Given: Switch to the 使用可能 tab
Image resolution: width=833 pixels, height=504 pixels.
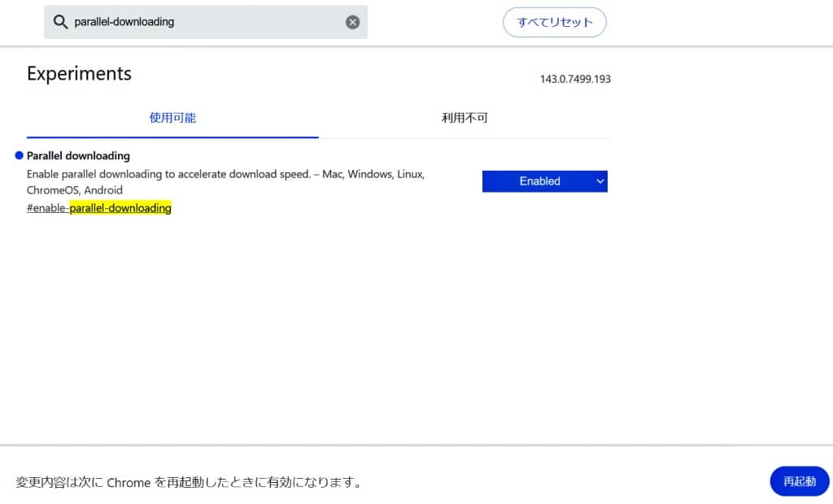Looking at the screenshot, I should coord(172,118).
